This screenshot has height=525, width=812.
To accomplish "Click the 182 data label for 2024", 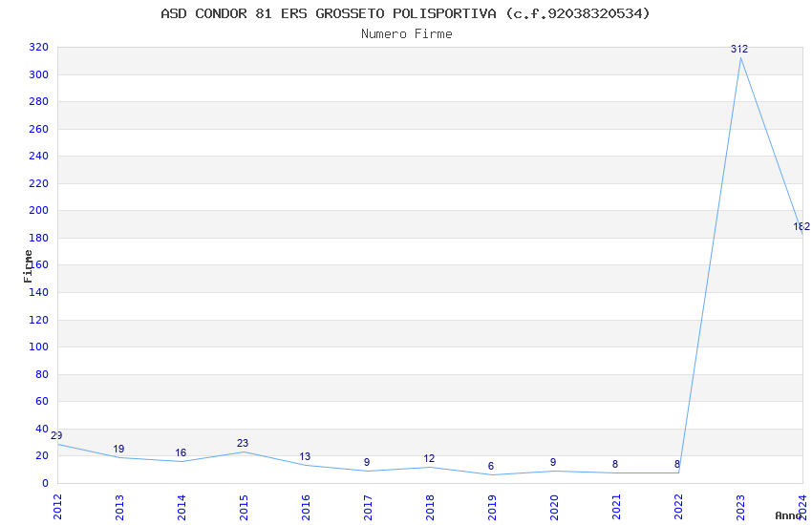I will coord(801,226).
